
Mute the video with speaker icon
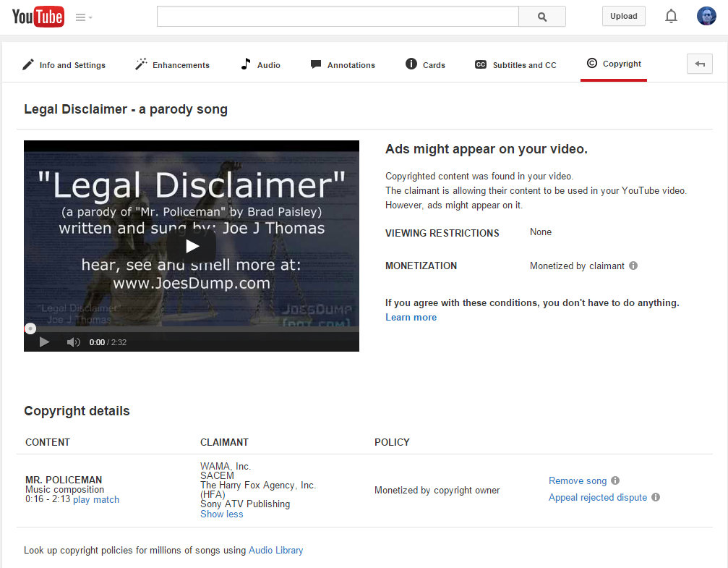point(73,342)
